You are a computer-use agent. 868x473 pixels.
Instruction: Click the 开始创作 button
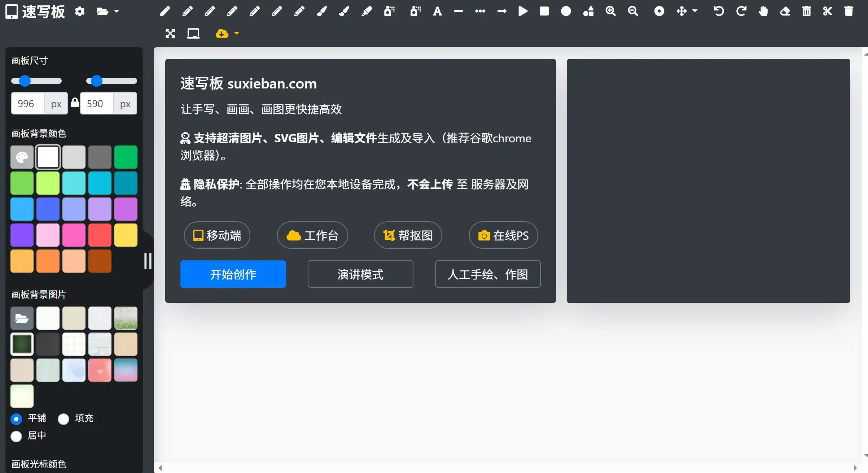point(233,274)
